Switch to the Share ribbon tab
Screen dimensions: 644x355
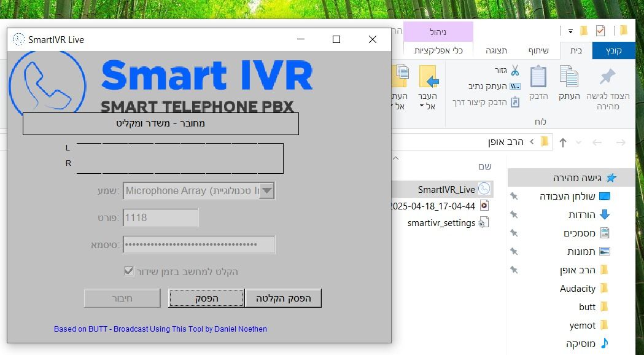click(x=538, y=50)
